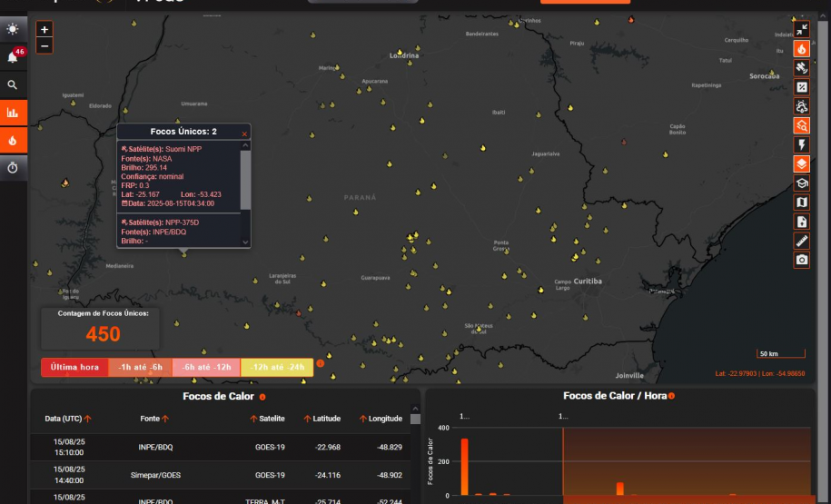831x504 pixels.
Task: Select the satellite tool in map toolbar
Action: 802,68
